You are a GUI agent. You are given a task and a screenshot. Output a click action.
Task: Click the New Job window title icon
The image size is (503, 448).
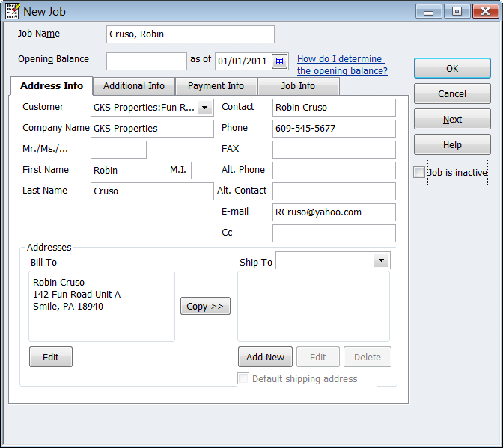coord(13,11)
